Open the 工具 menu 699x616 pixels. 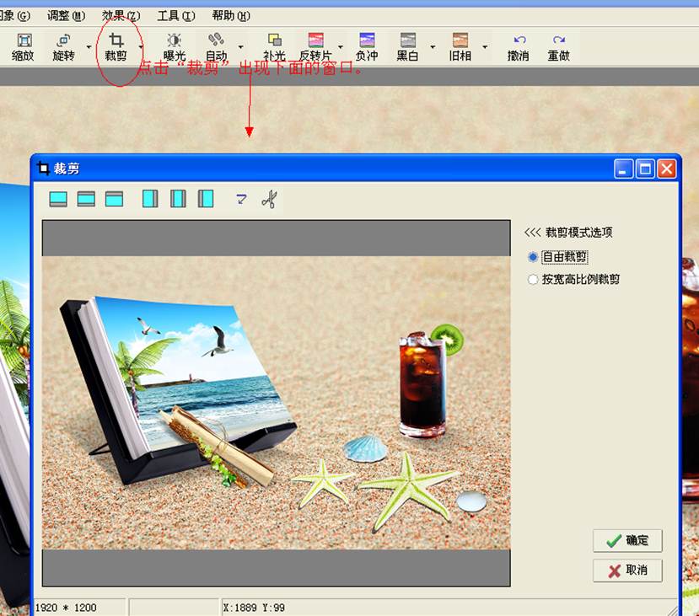(x=175, y=16)
